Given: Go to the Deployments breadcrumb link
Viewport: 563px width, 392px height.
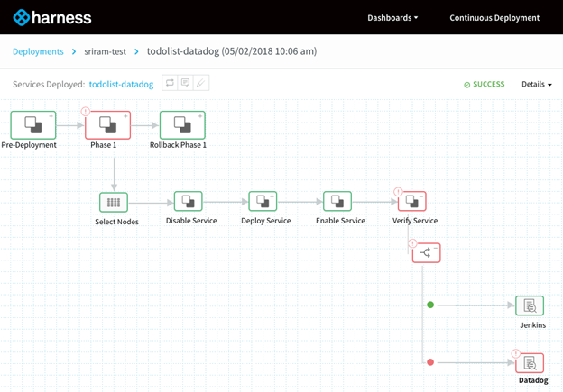Looking at the screenshot, I should pyautogui.click(x=38, y=51).
